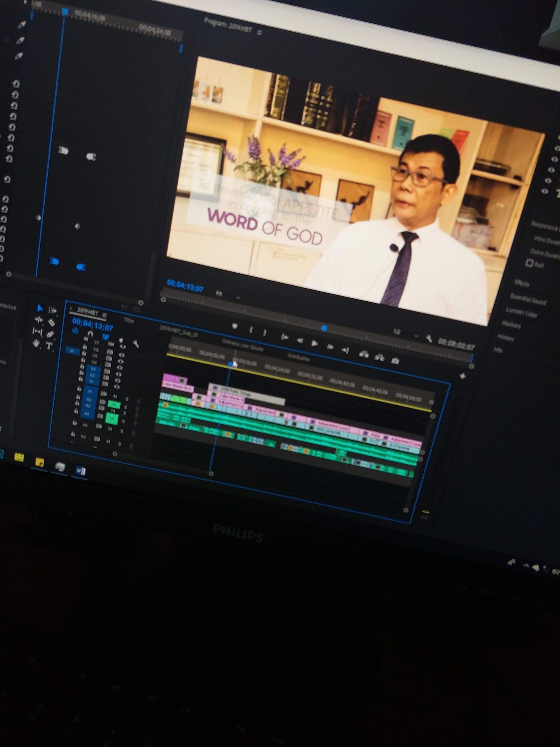Viewport: 560px width, 747px height.
Task: Click the Program monitor scrubber playhead
Action: (324, 328)
